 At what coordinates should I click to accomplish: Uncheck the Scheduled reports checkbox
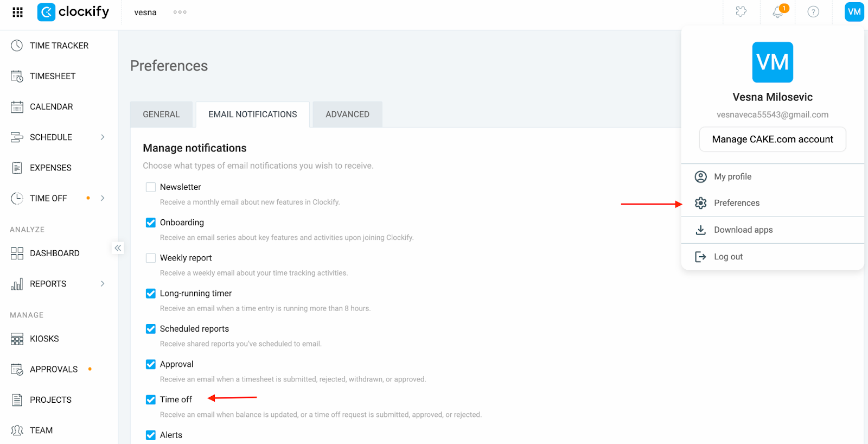tap(151, 329)
